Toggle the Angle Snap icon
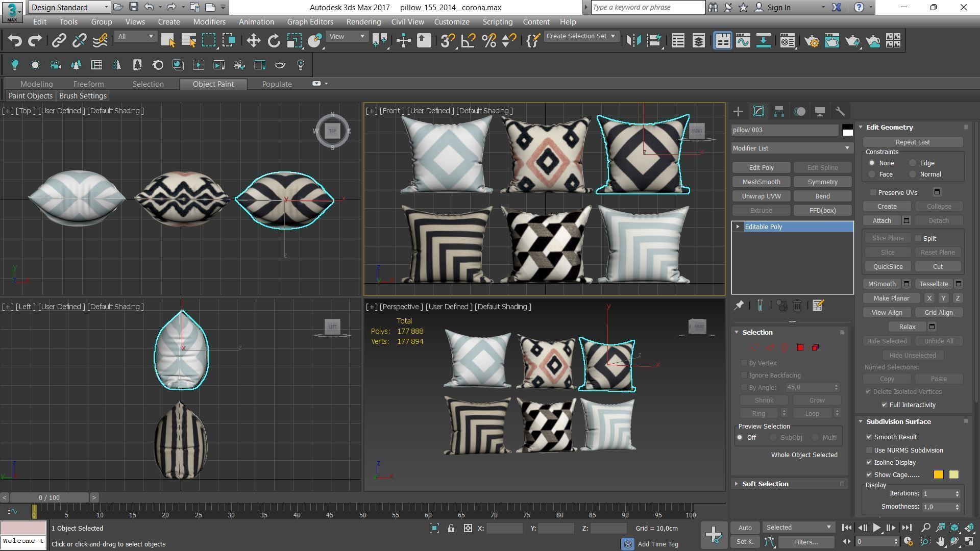 click(x=468, y=41)
